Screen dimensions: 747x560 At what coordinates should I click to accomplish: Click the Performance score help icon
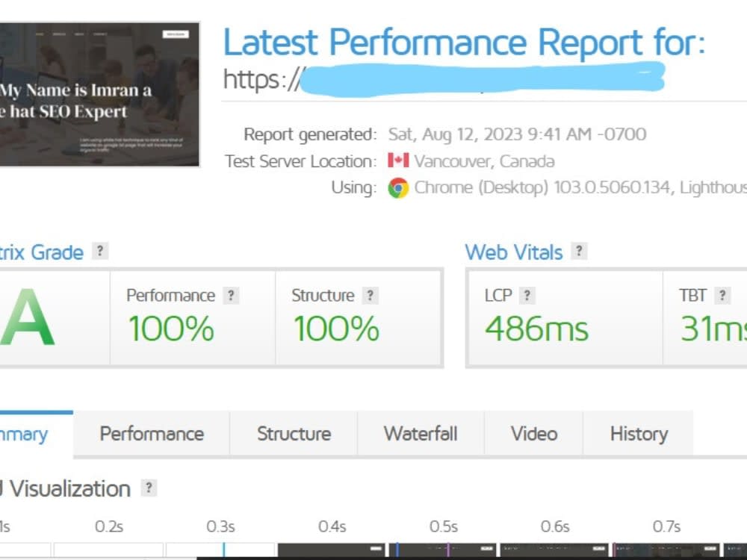(231, 295)
